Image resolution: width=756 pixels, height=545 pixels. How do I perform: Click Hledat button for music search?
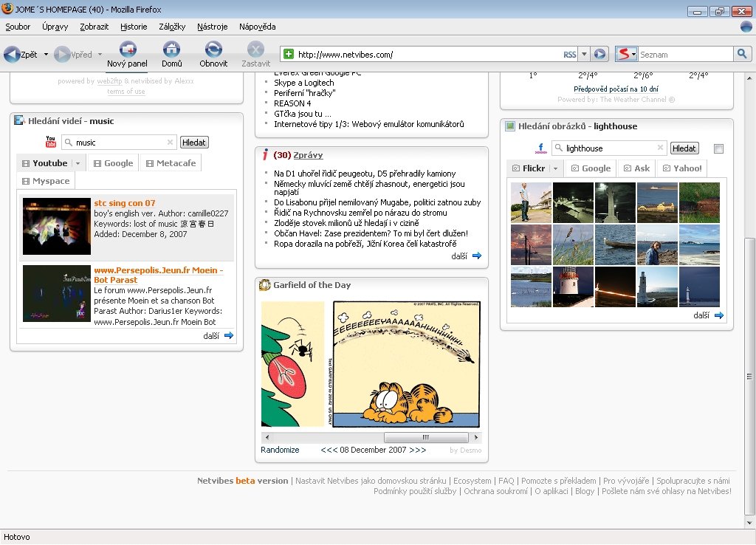click(x=194, y=143)
